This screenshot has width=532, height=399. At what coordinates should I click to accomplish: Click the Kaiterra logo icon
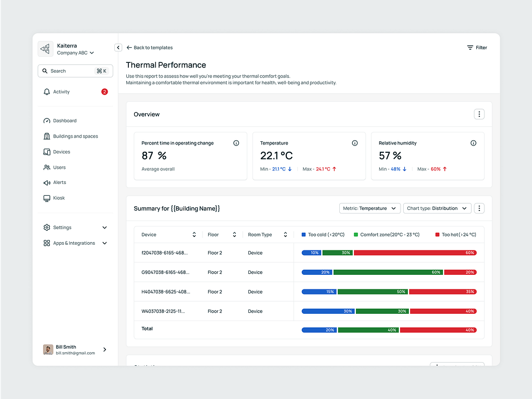point(46,49)
